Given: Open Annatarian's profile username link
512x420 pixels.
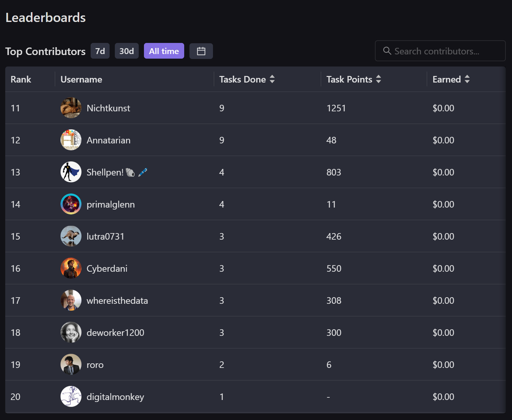Looking at the screenshot, I should (109, 140).
